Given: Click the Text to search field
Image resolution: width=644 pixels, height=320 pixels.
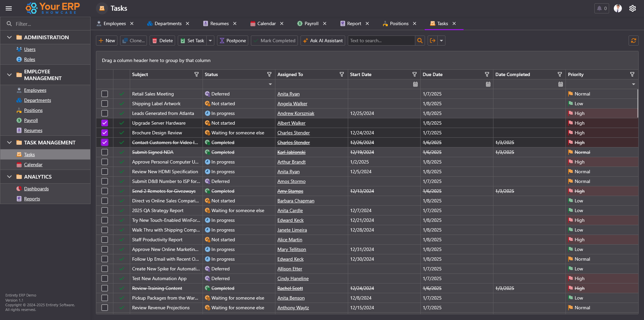Looking at the screenshot, I should click(381, 41).
